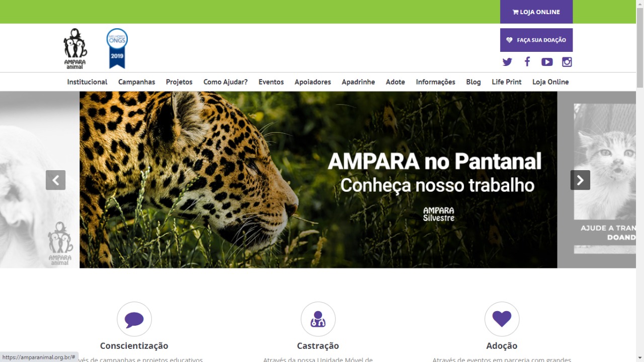Open the Instagram social icon
The image size is (644, 362).
tap(567, 62)
